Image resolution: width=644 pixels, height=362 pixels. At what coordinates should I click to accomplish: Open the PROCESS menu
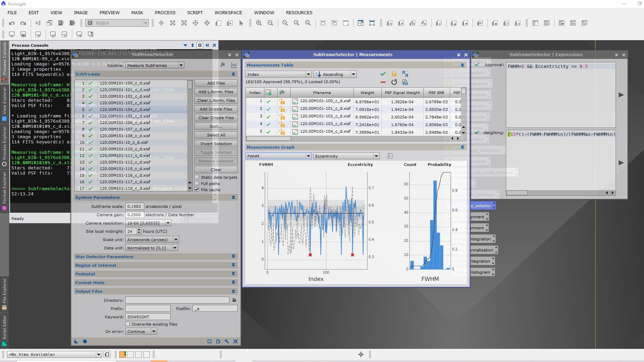165,12
